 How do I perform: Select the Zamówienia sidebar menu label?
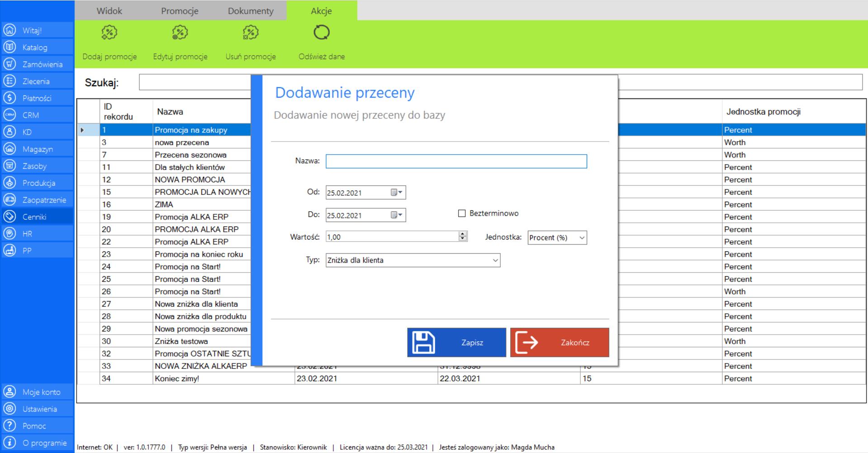tap(43, 64)
